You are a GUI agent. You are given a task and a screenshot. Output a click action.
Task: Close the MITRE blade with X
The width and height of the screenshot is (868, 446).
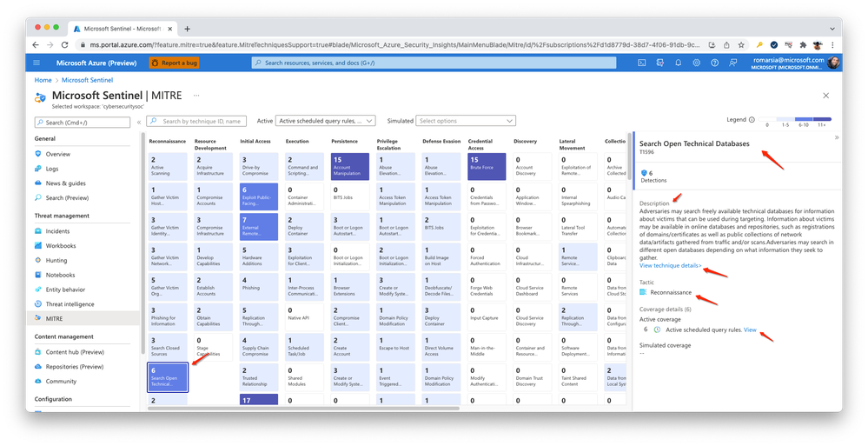pos(826,96)
